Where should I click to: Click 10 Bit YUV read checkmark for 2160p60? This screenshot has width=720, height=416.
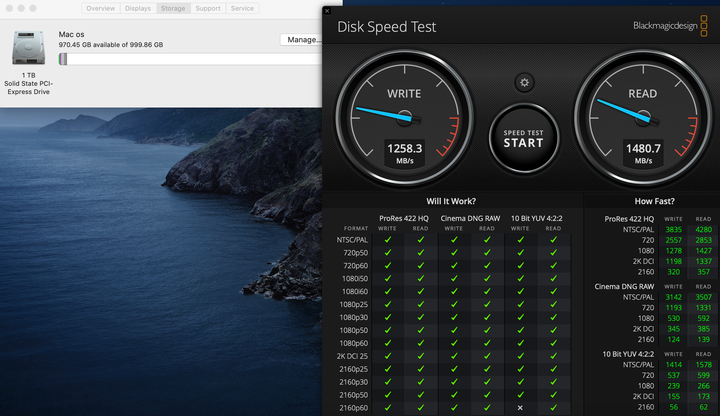click(x=554, y=408)
